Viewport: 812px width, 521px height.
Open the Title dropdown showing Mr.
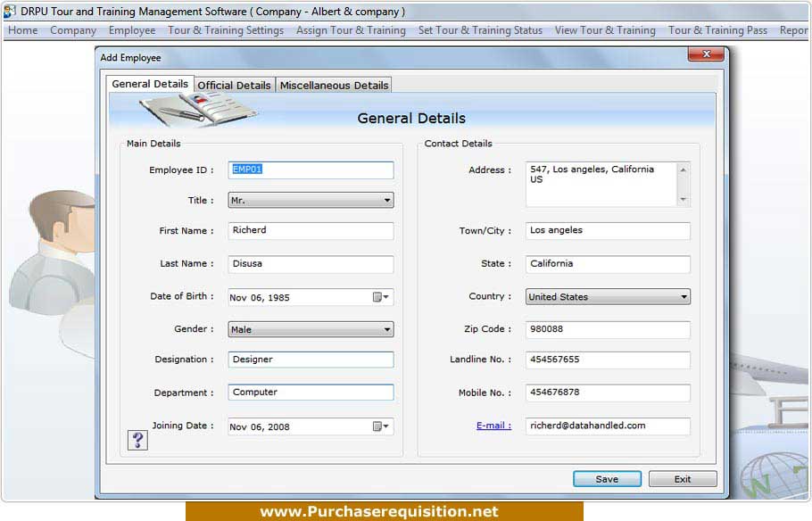click(385, 200)
